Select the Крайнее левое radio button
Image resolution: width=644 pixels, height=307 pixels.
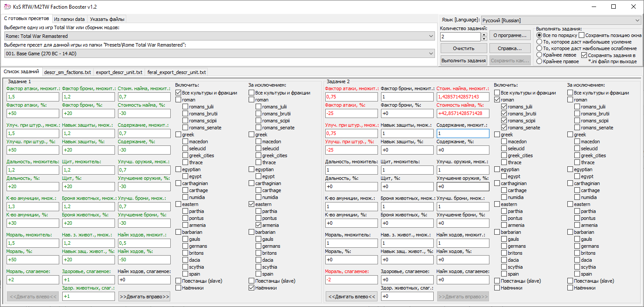coord(539,55)
